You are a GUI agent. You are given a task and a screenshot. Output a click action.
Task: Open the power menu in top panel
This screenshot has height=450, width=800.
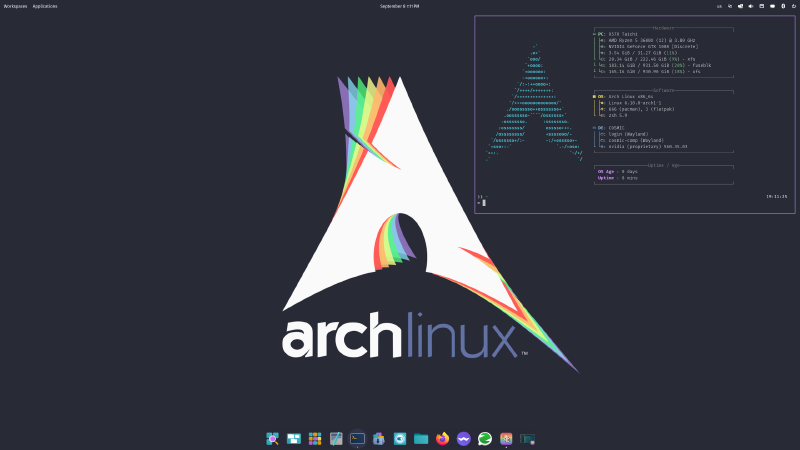pos(793,6)
